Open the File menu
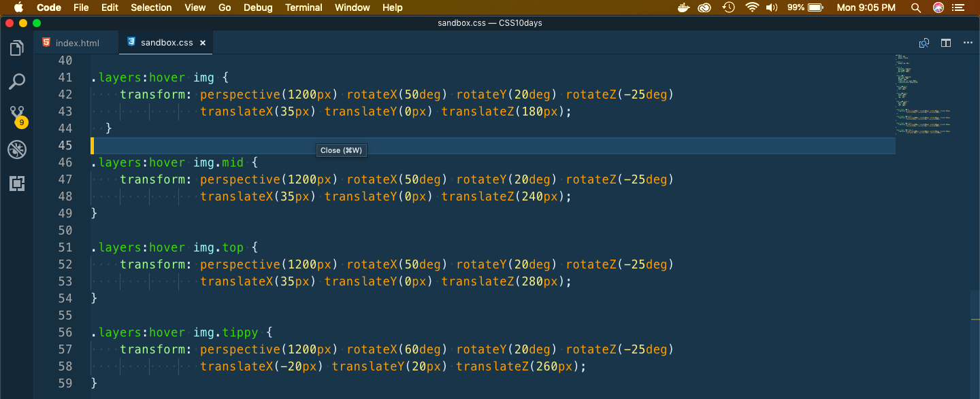Viewport: 980px width, 399px height. pos(81,7)
